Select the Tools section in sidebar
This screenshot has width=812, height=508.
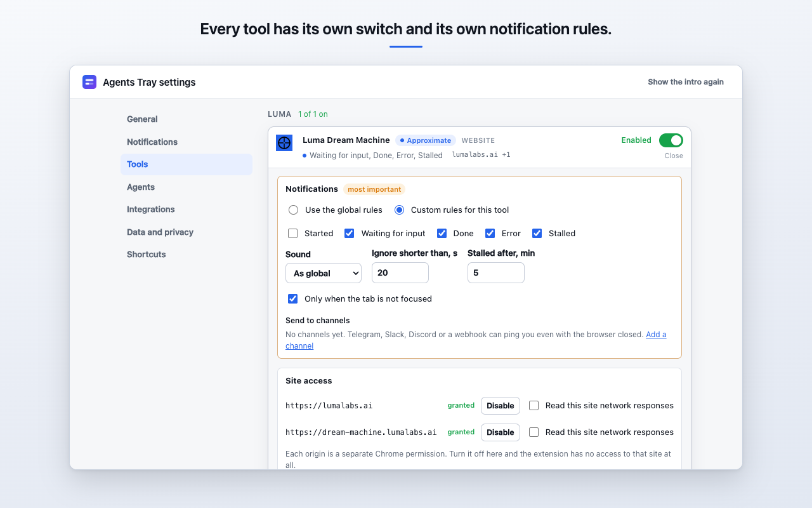[x=187, y=164]
